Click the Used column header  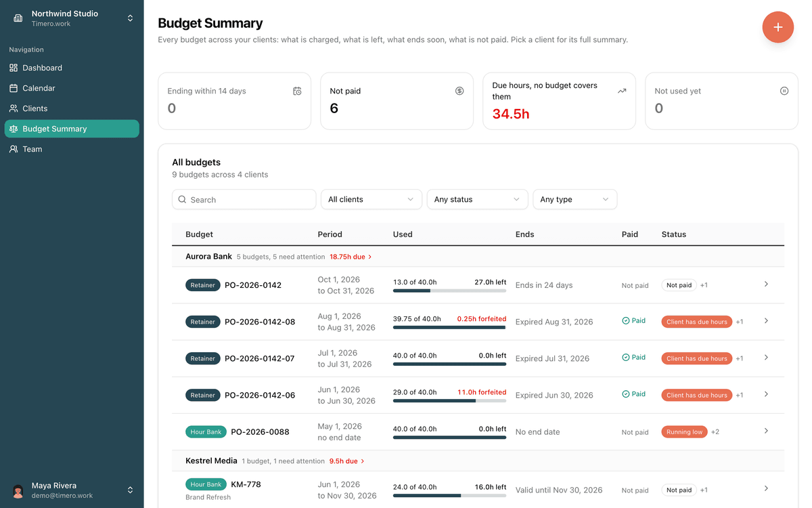coord(403,234)
